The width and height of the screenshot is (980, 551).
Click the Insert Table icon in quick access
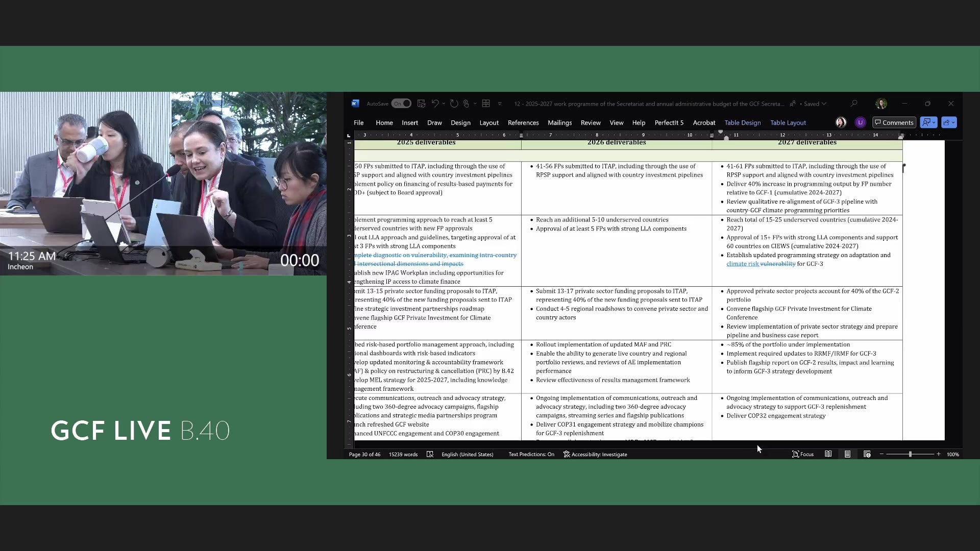tap(486, 104)
